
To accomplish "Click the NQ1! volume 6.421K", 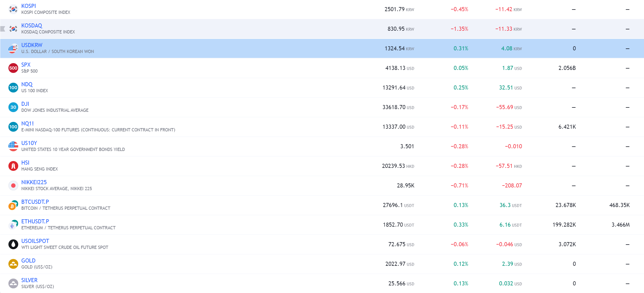I will [567, 127].
